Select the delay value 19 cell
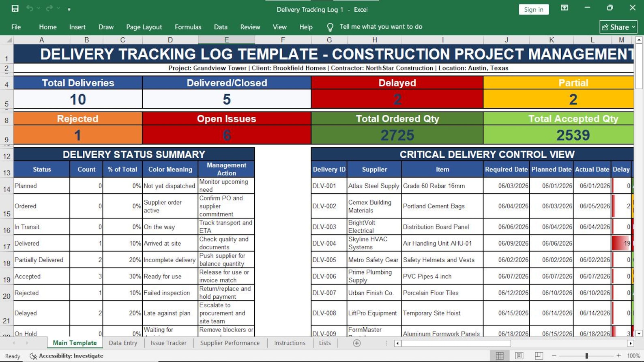The image size is (644, 362). point(621,243)
